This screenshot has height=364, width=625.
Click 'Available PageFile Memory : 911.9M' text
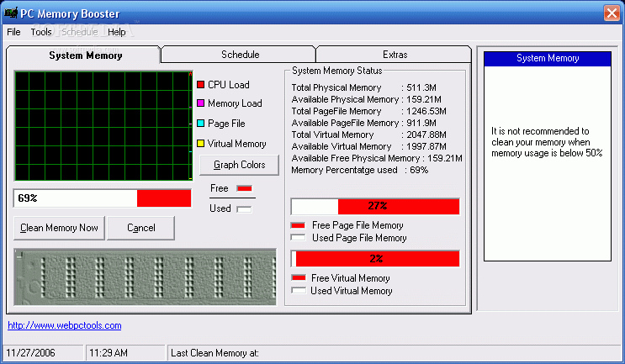(363, 123)
